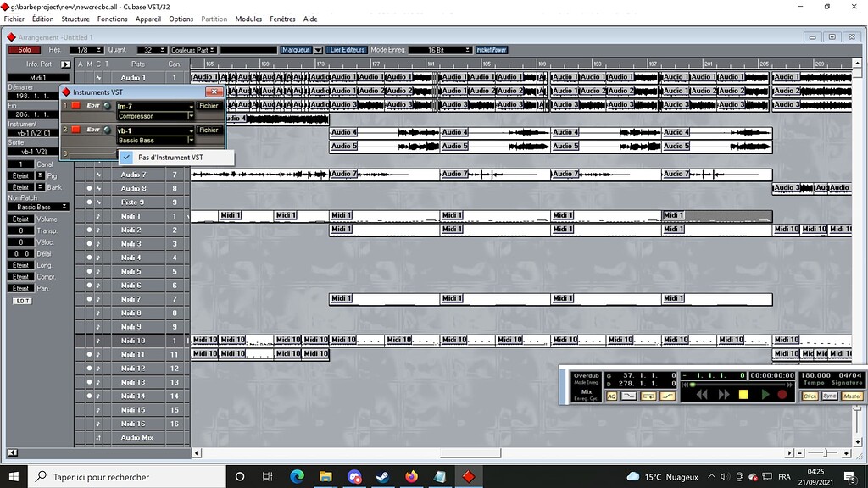868x488 pixels.
Task: Open the 16 Bit record mode dropdown
Action: coord(441,49)
